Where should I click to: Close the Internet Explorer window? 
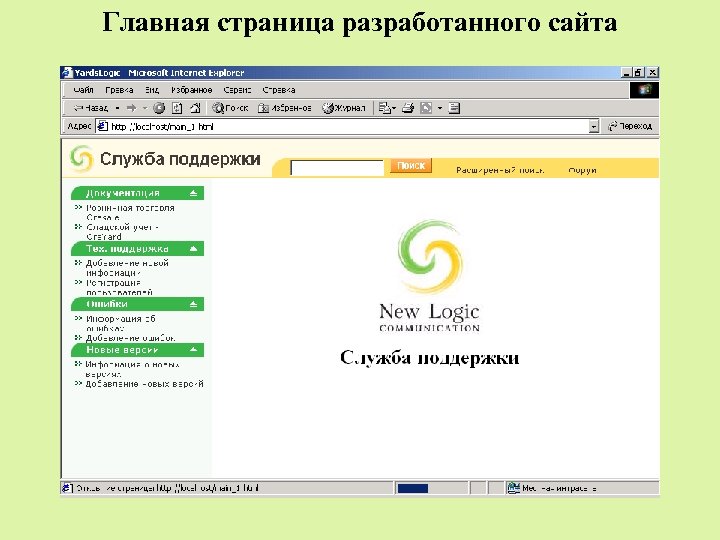coord(652,73)
